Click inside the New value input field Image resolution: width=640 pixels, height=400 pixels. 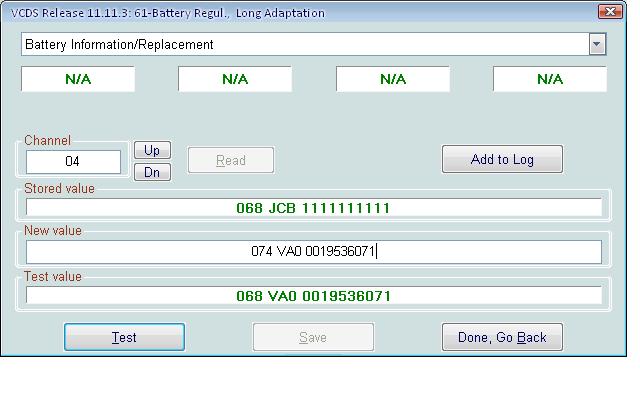313,252
